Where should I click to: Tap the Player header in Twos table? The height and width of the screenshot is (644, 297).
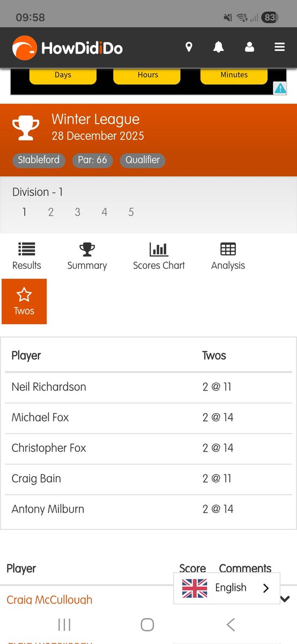coord(26,356)
